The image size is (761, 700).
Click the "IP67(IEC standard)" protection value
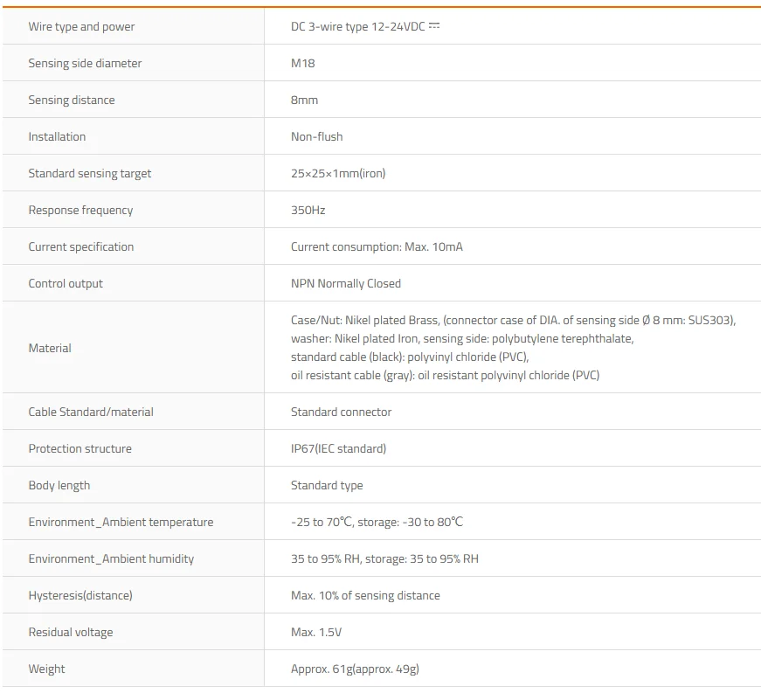pyautogui.click(x=338, y=449)
